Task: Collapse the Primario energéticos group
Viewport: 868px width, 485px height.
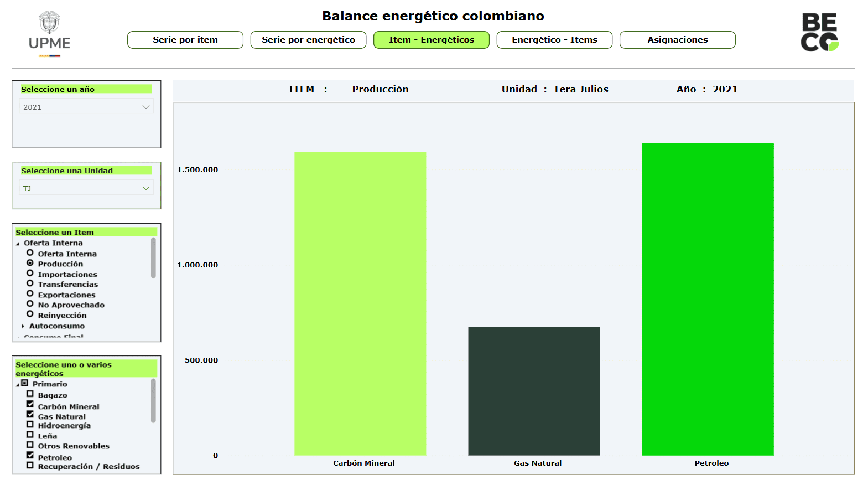Action: pos(18,384)
